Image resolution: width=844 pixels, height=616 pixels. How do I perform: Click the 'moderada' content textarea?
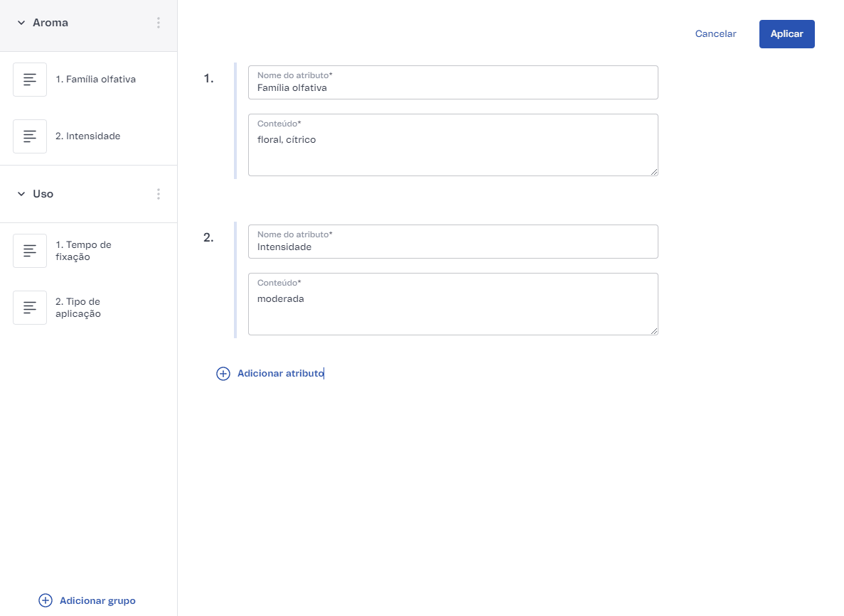coord(453,308)
